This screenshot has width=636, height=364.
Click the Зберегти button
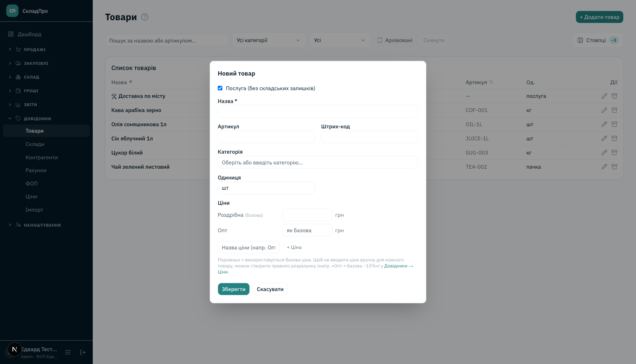[234, 289]
